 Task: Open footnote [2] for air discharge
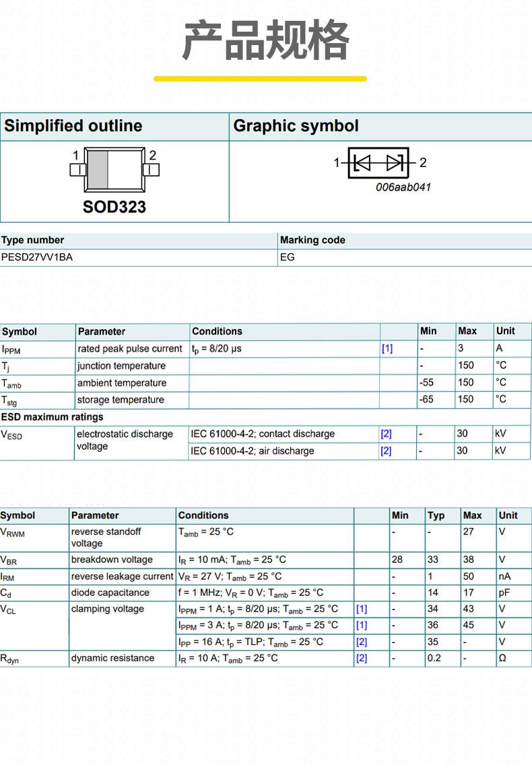[x=386, y=451]
